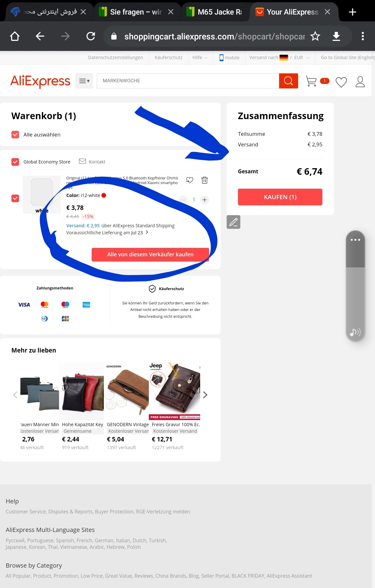Toggle the Global Economy Store checkbox

(15, 162)
